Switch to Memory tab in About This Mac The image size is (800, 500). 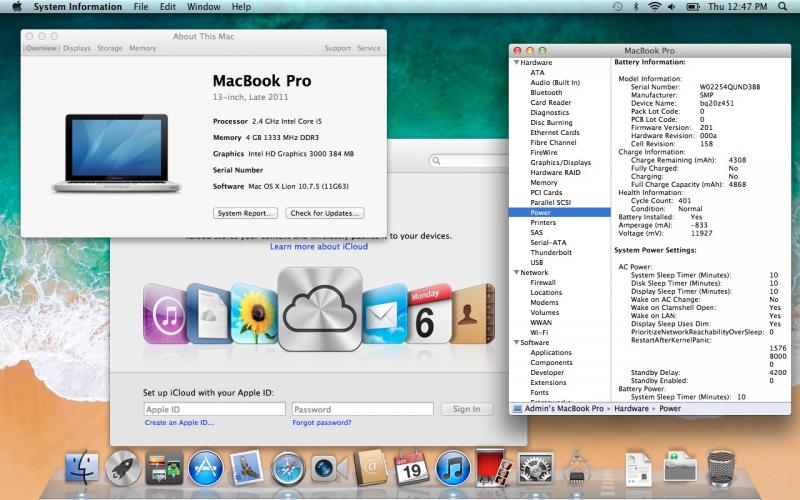(142, 48)
